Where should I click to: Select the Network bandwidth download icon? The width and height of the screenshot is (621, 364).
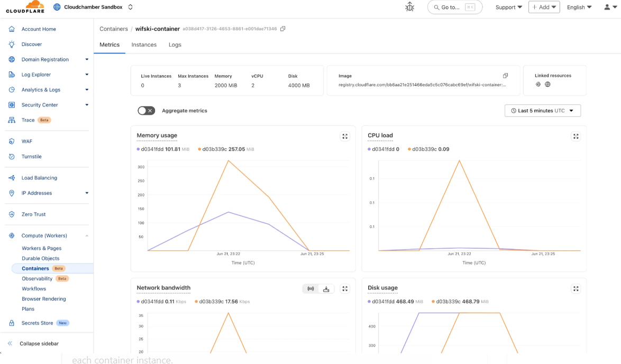(x=326, y=289)
